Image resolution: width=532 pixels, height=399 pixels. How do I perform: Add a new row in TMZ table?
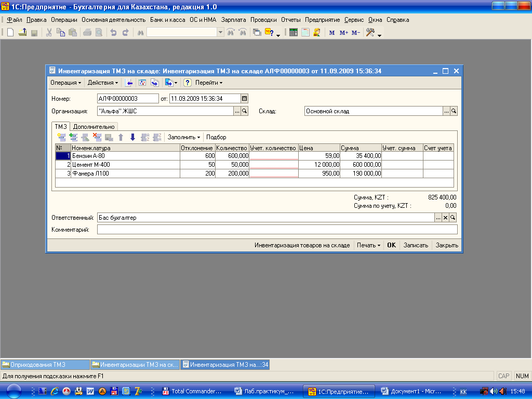pyautogui.click(x=61, y=137)
